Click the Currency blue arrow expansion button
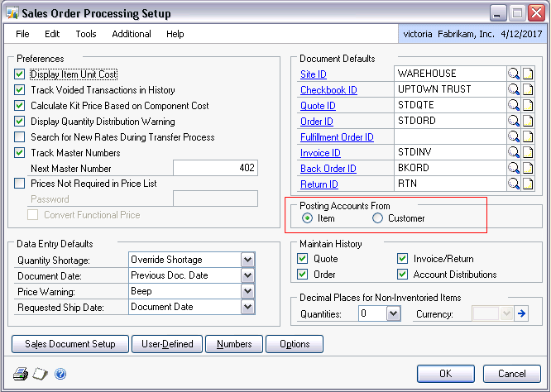The image size is (551, 392). (x=521, y=313)
